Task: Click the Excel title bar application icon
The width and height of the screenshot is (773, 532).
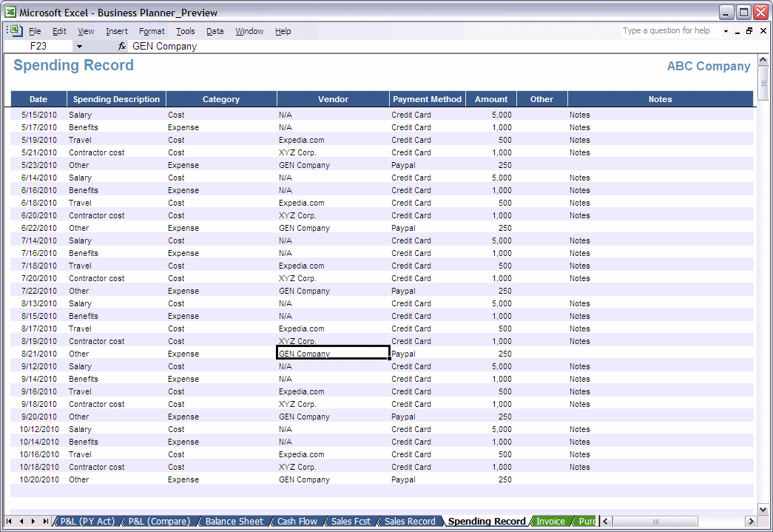Action: click(10, 12)
